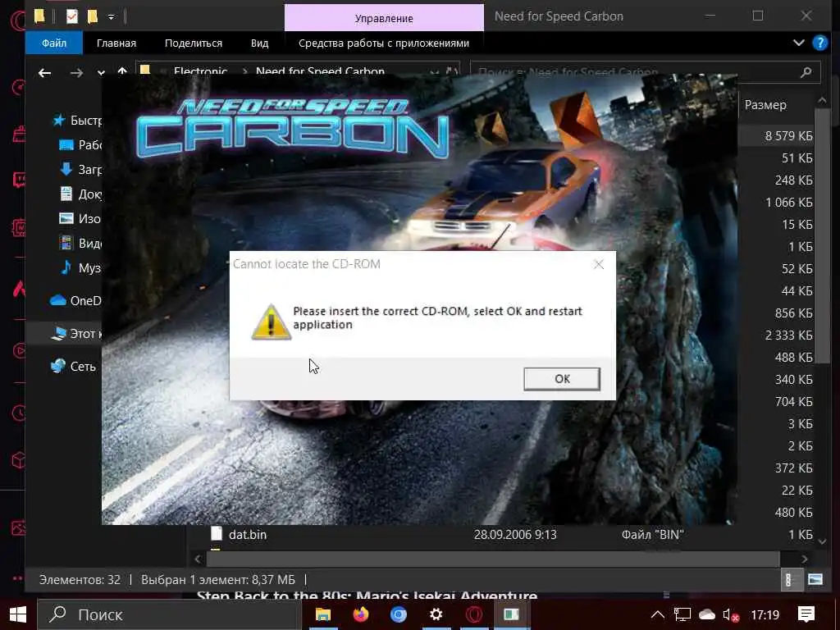Show hidden tray icons with the chevron

tap(657, 614)
